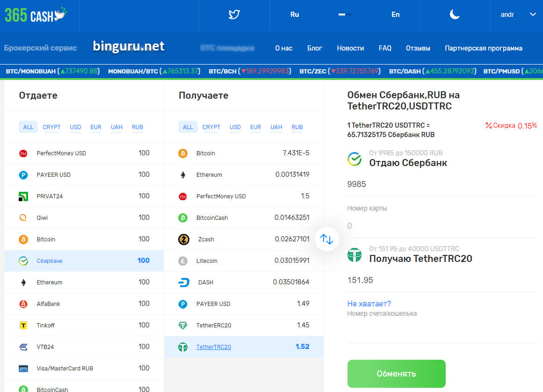Select EUR filter under Отдаете
This screenshot has width=543, height=392.
click(96, 127)
